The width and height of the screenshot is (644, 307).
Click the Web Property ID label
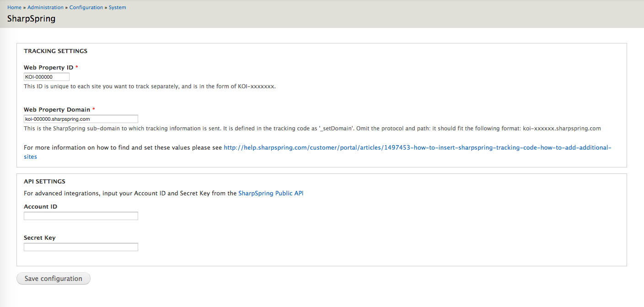[x=48, y=67]
